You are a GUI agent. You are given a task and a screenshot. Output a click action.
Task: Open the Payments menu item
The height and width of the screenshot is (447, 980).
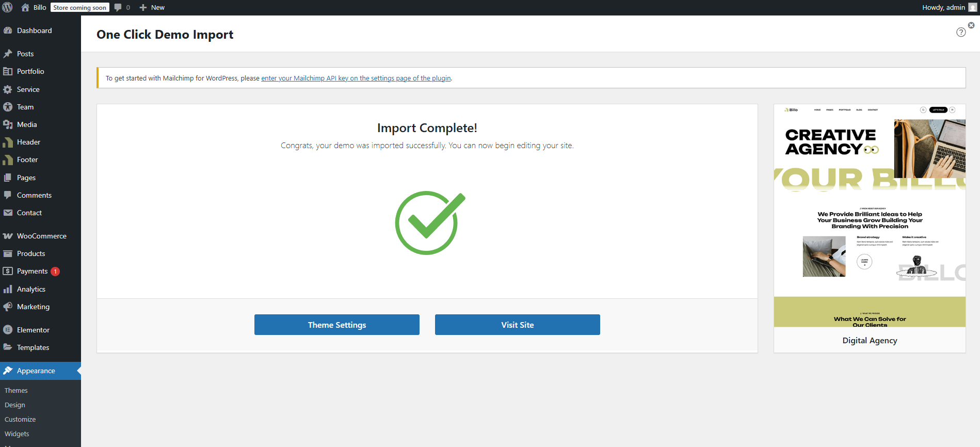click(32, 271)
